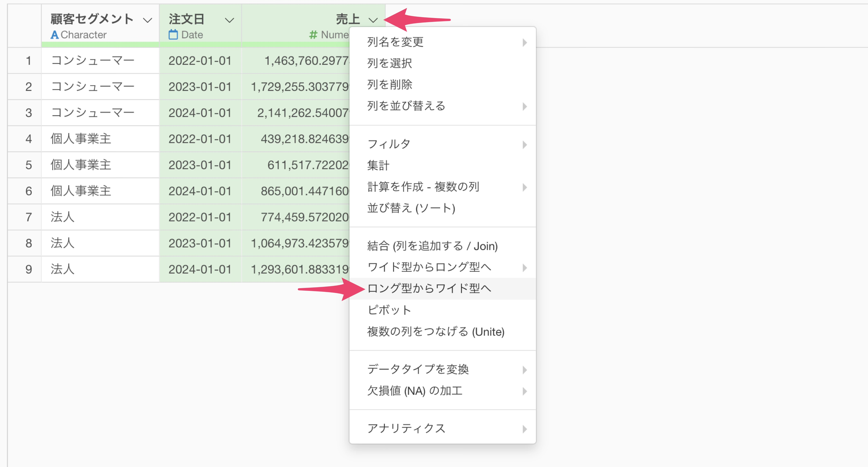The image size is (868, 467).
Task: Click the Numeric hash type icon
Action: pyautogui.click(x=313, y=35)
